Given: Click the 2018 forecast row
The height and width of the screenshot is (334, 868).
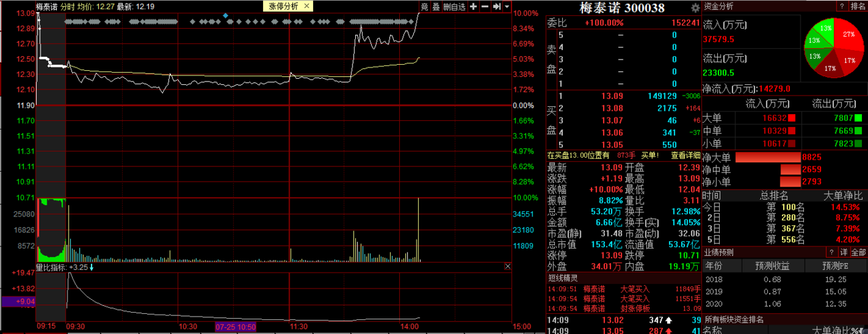Looking at the screenshot, I should (x=785, y=279).
